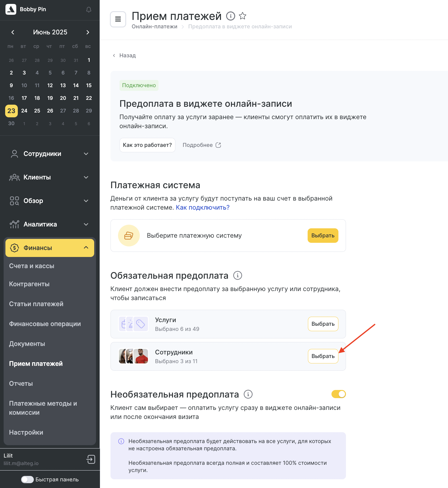
Task: Disable the Необязательная предоплата toggle
Action: 338,394
